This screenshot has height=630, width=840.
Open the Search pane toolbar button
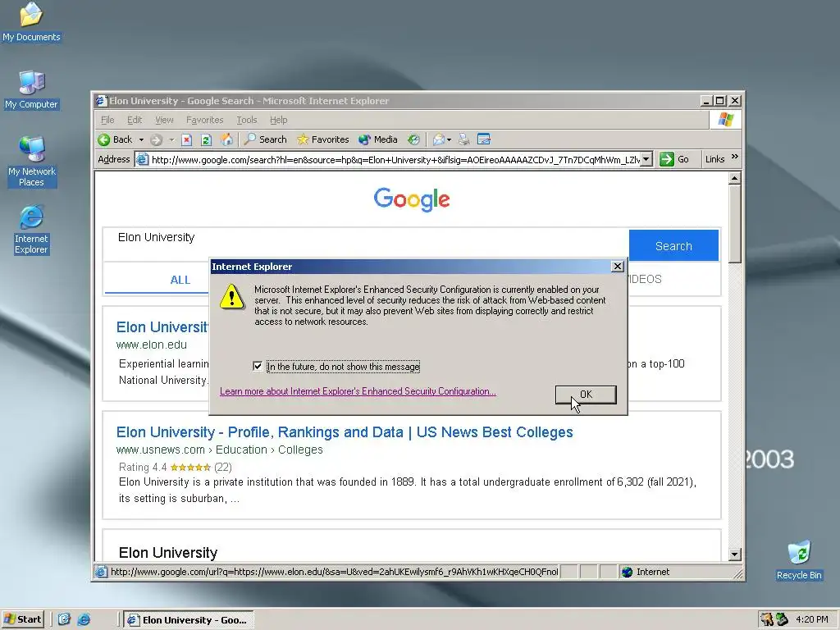(x=265, y=139)
